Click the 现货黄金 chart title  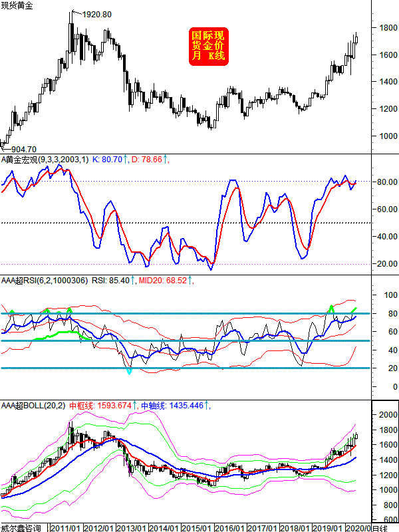17,6
